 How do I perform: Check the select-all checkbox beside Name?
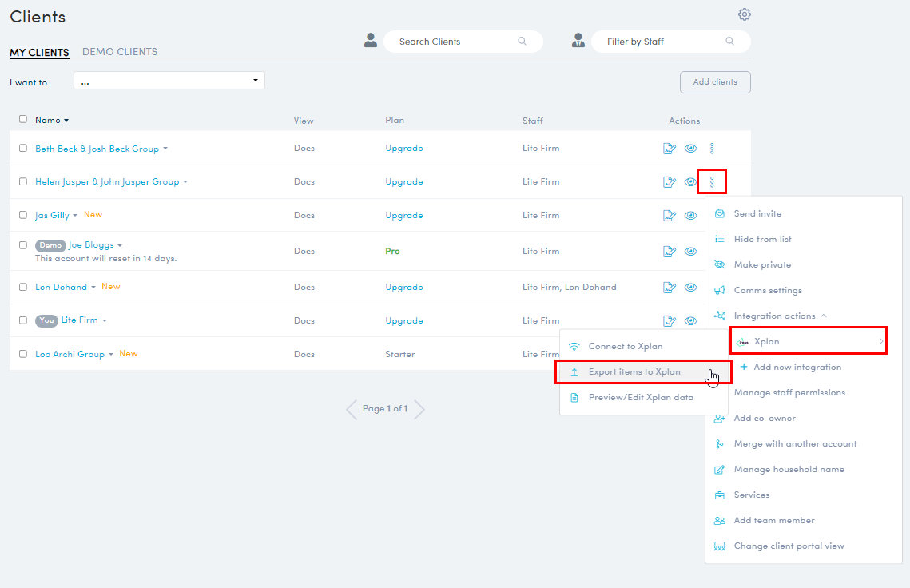click(23, 120)
